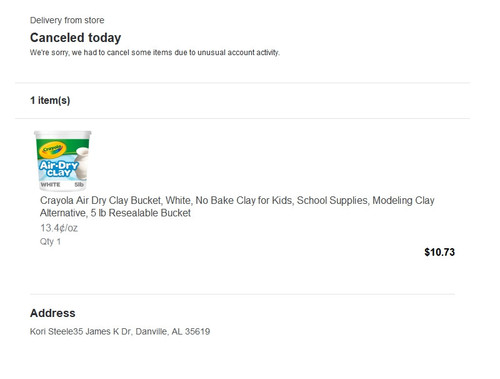This screenshot has height=379, width=500.
Task: Click the "1 item(s)" section header
Action: click(x=50, y=100)
